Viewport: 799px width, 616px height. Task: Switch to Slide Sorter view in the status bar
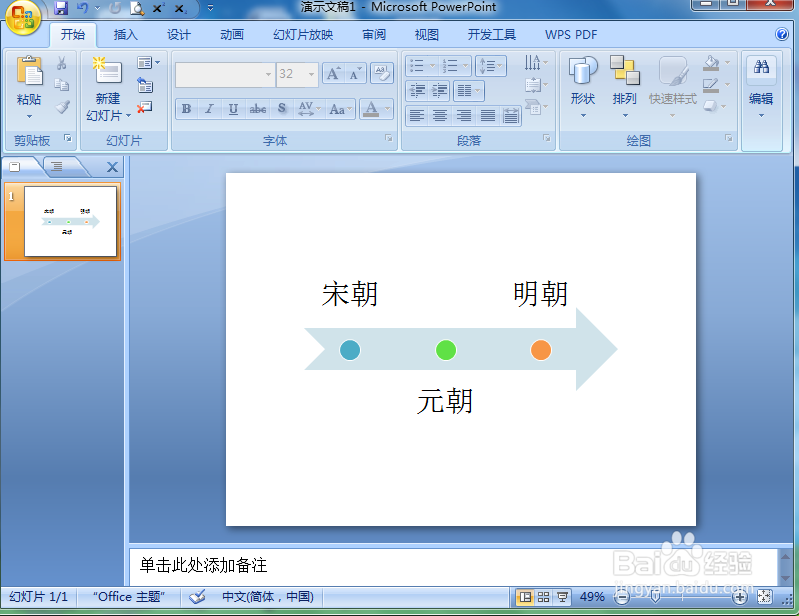[x=544, y=597]
